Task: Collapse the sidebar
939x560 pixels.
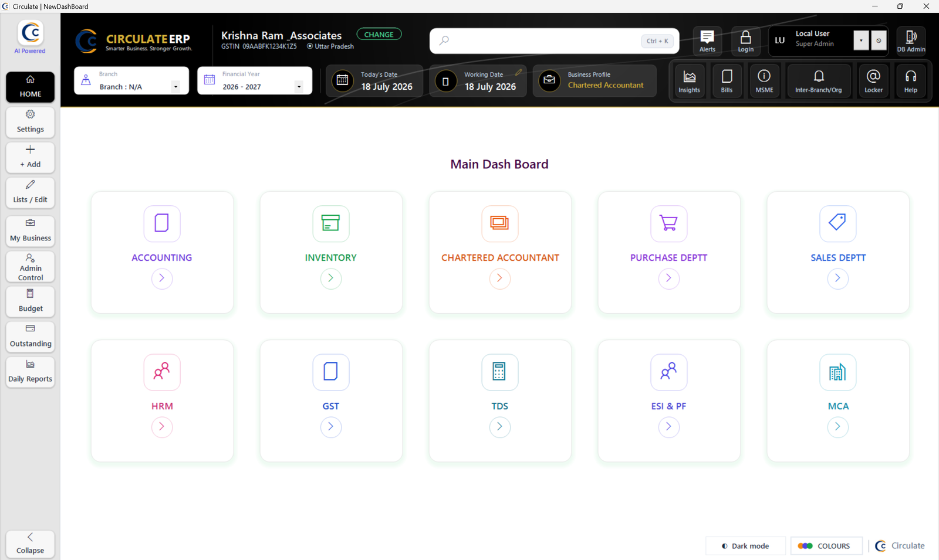Action: point(31,544)
